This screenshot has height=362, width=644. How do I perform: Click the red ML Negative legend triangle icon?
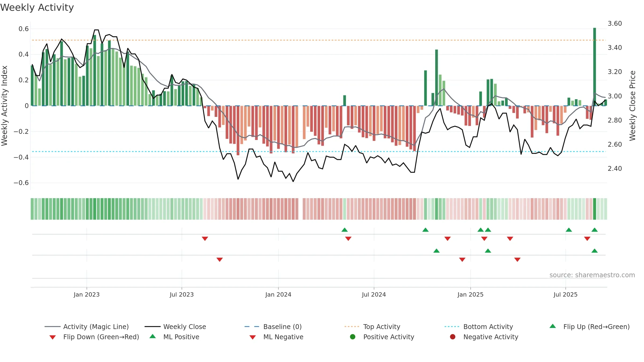(253, 337)
